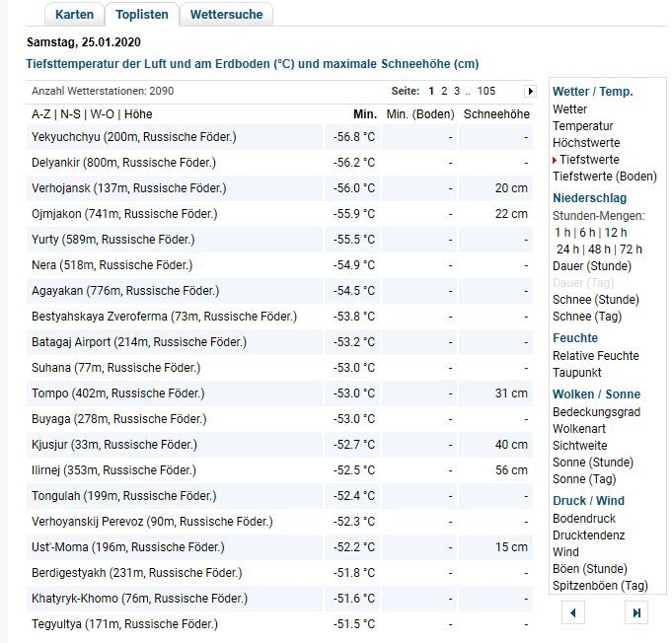Viewport: 672px width, 643px height.
Task: Click the next page arrow beside page 105
Action: [530, 91]
